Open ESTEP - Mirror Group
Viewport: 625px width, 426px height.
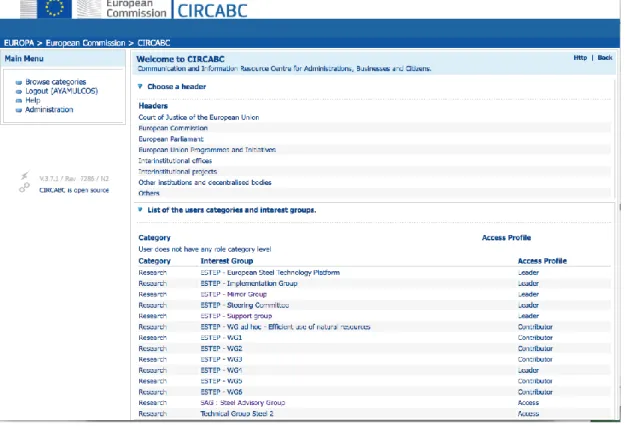[234, 294]
